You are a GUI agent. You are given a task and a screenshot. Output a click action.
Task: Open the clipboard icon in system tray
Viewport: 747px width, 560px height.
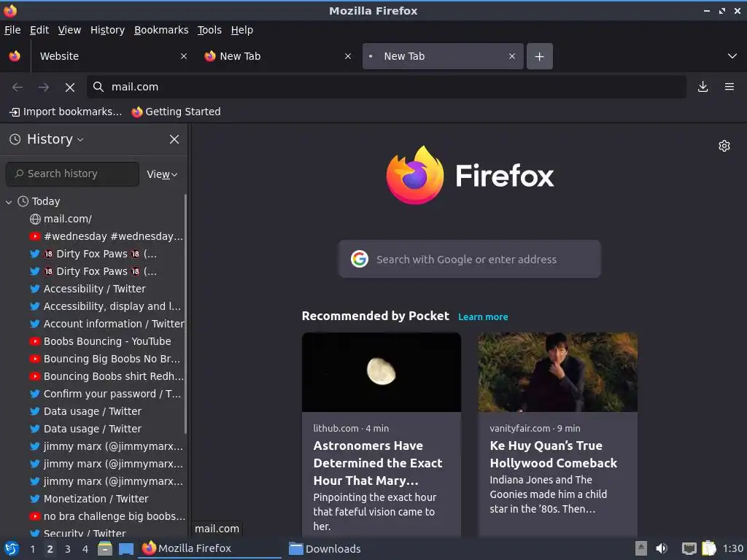point(709,548)
